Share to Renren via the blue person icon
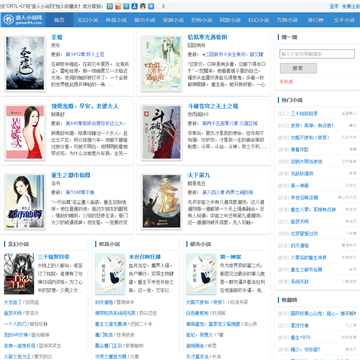Screen dimensions: 360x360 point(135,6)
